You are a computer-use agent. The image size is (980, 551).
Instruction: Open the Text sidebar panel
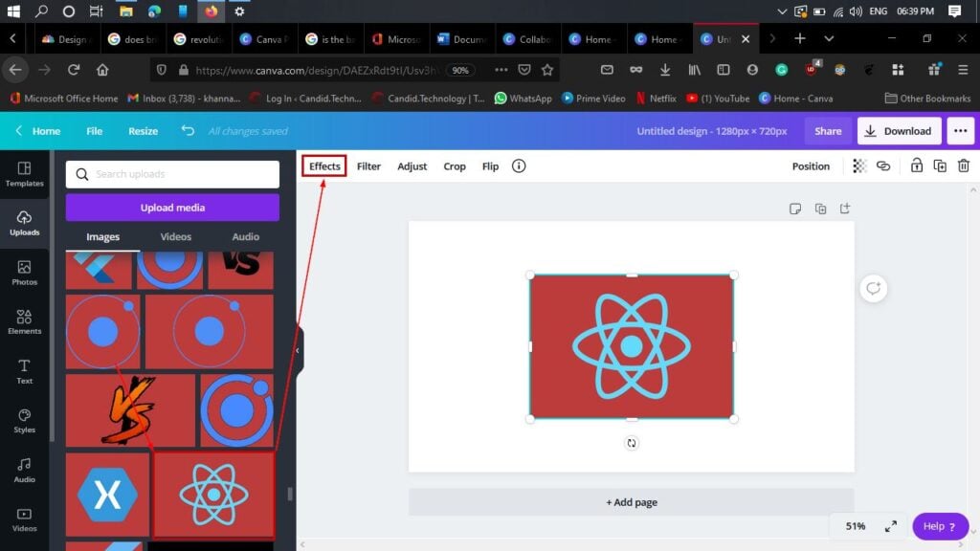coord(24,371)
